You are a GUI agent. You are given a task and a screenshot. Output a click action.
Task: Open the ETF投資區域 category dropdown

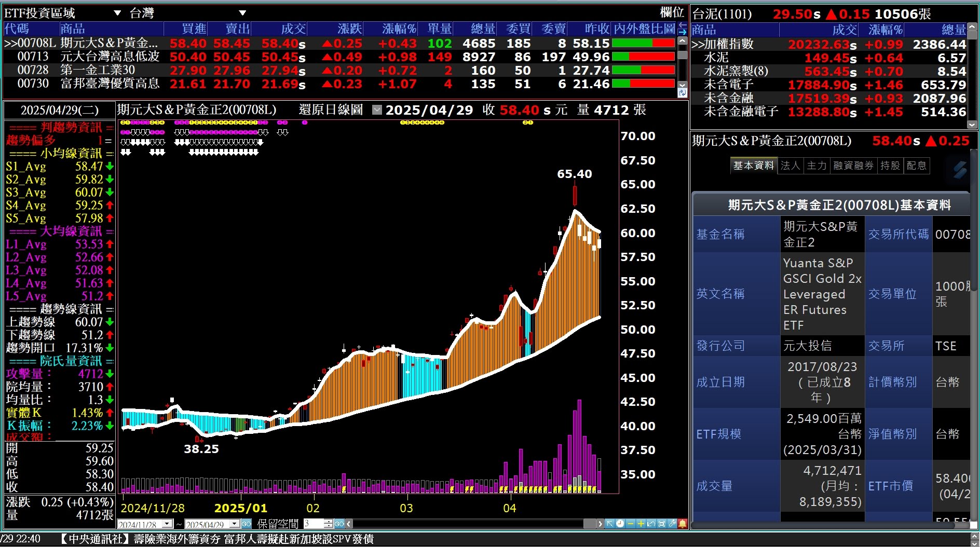point(117,13)
